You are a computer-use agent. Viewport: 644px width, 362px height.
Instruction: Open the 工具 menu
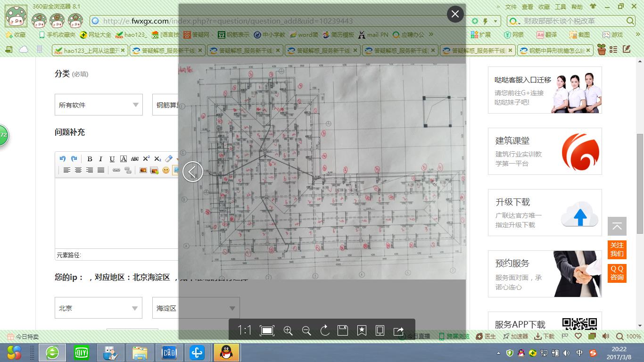561,7
